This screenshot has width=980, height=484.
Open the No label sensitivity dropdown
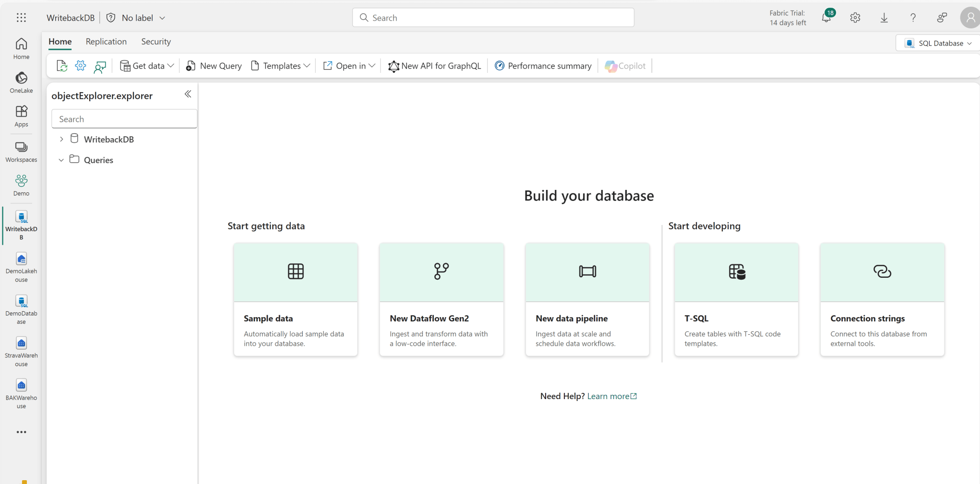pyautogui.click(x=136, y=17)
